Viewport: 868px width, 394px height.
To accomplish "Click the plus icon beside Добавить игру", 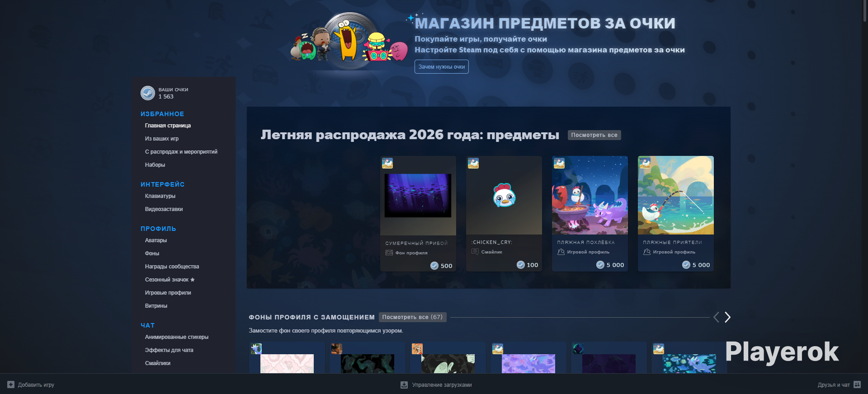I will click(11, 385).
